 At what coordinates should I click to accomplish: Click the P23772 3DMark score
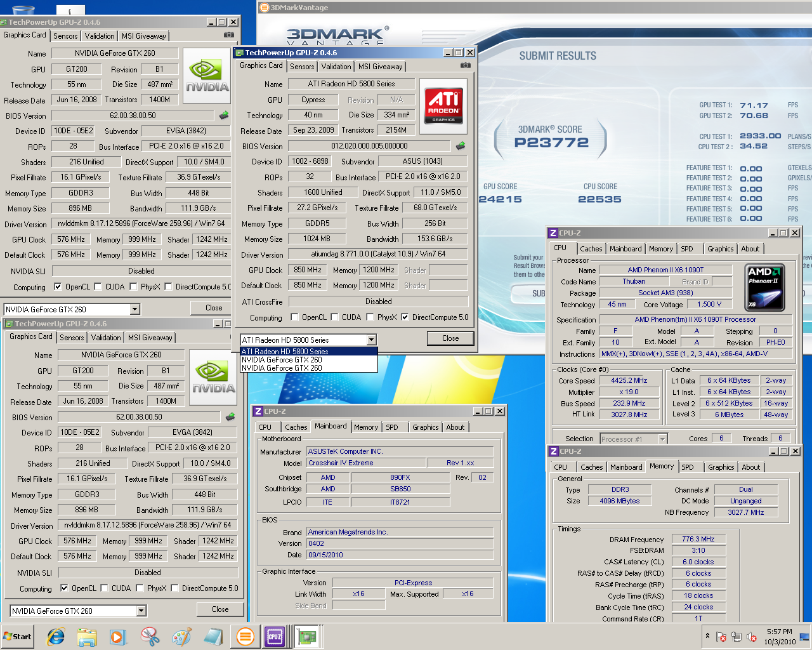(551, 143)
